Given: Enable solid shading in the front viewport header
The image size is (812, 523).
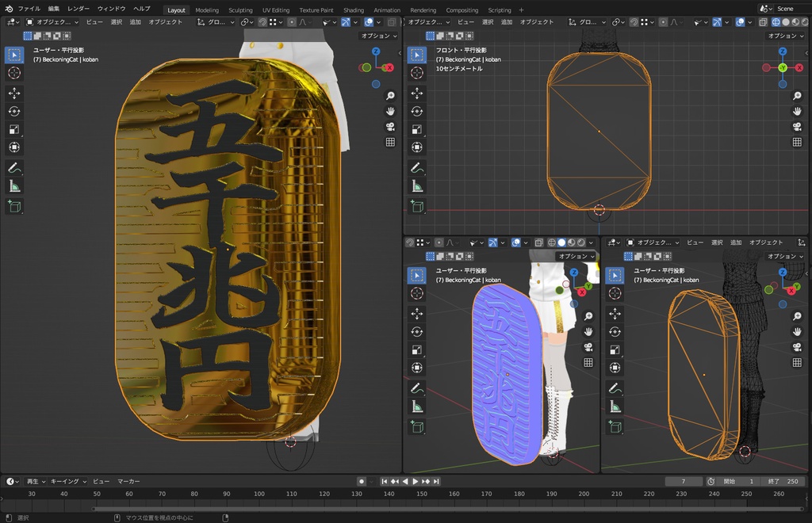Looking at the screenshot, I should [x=786, y=22].
